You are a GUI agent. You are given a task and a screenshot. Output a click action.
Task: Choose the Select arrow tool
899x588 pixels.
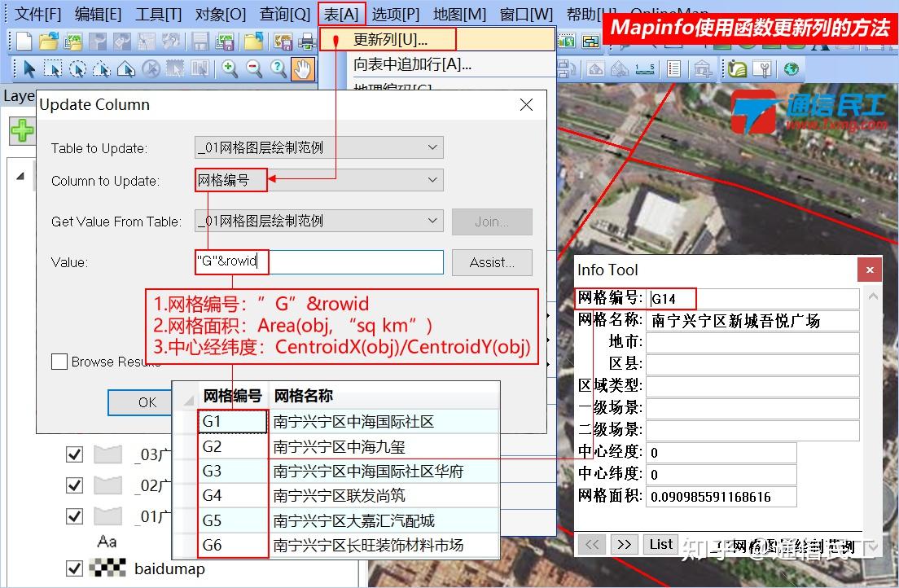point(29,69)
